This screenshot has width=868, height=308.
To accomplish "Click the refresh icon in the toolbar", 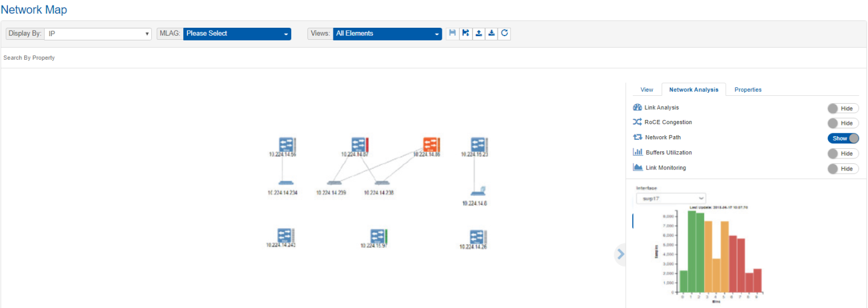I will click(505, 34).
